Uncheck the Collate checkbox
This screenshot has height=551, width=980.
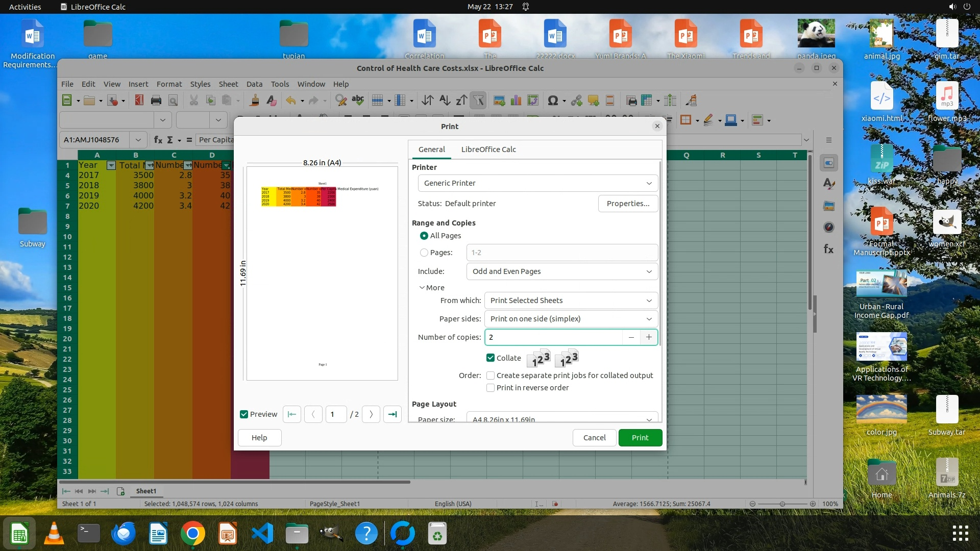tap(491, 358)
